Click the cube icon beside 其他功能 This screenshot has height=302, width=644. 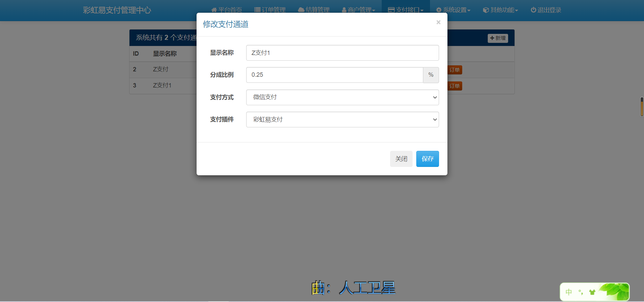[486, 10]
